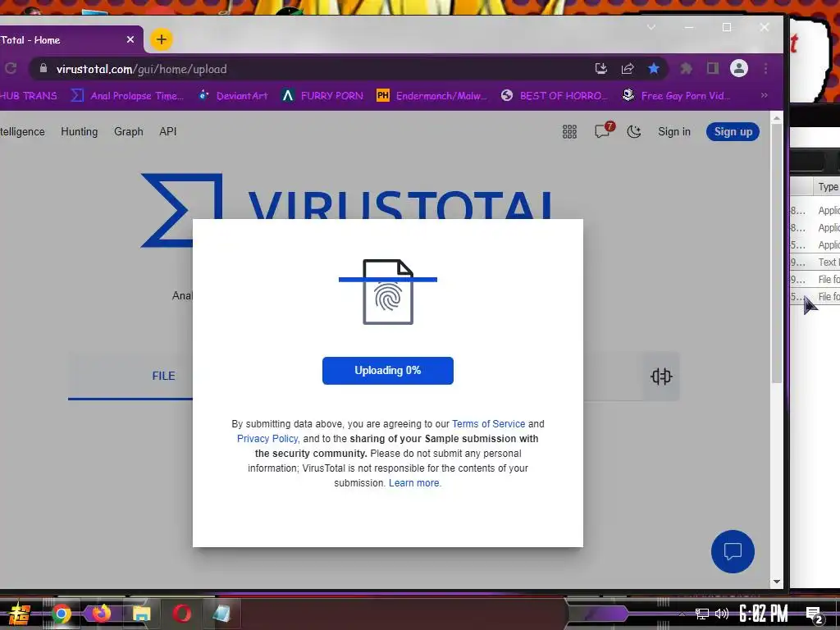
Task: Open the Endermanch/Malw... bookmark
Action: click(431, 96)
